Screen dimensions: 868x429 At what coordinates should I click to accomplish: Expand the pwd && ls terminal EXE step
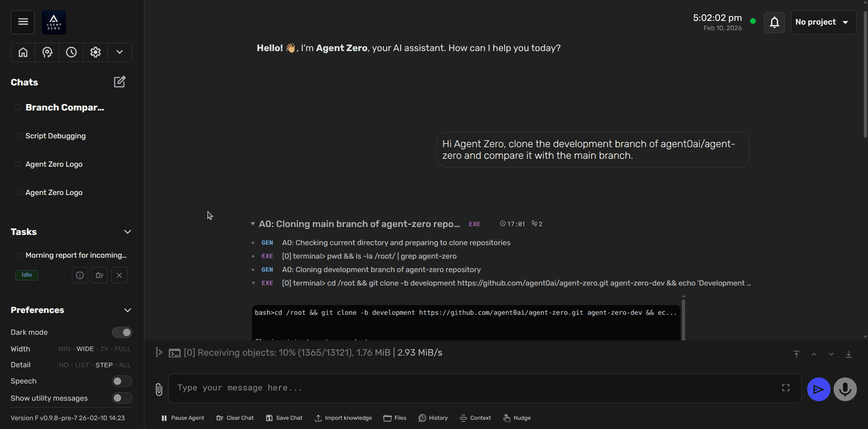point(253,256)
